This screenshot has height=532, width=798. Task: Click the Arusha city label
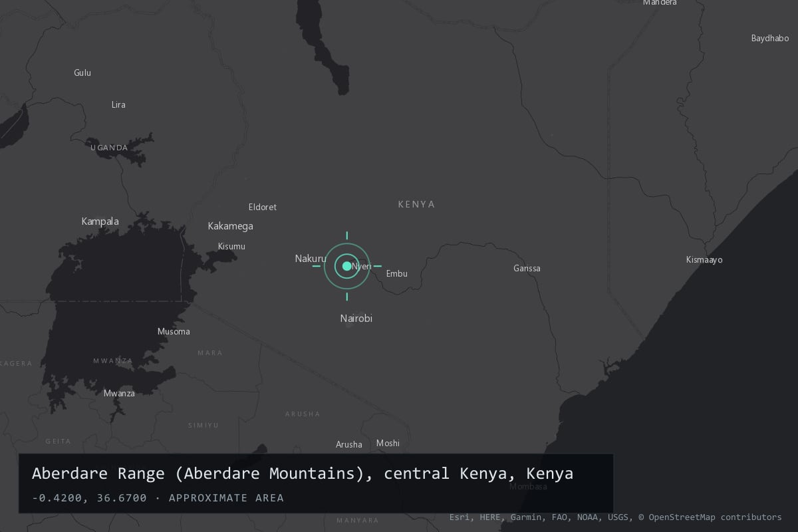pyautogui.click(x=349, y=444)
